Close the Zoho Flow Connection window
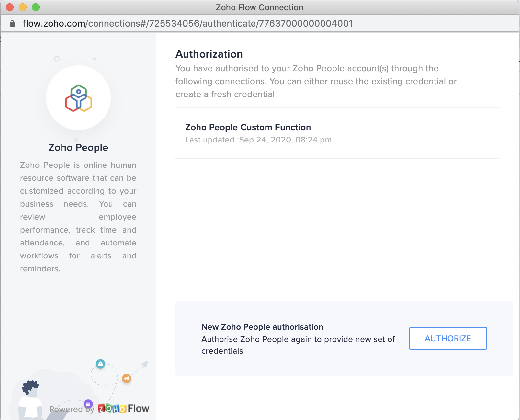The height and width of the screenshot is (420, 520). (10, 7)
